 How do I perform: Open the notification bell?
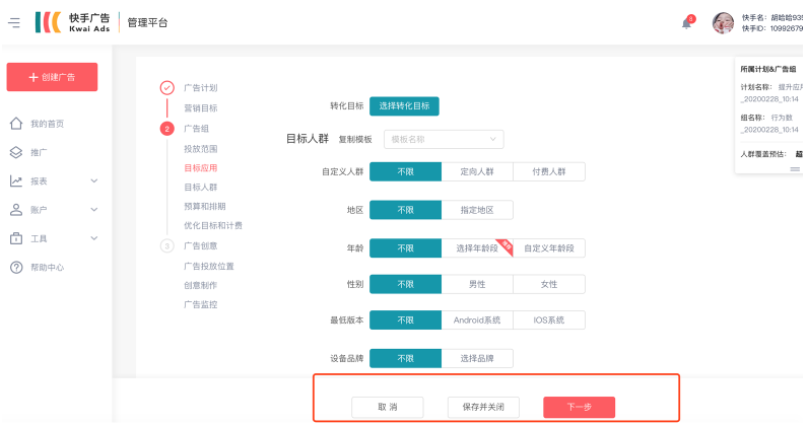click(x=687, y=23)
